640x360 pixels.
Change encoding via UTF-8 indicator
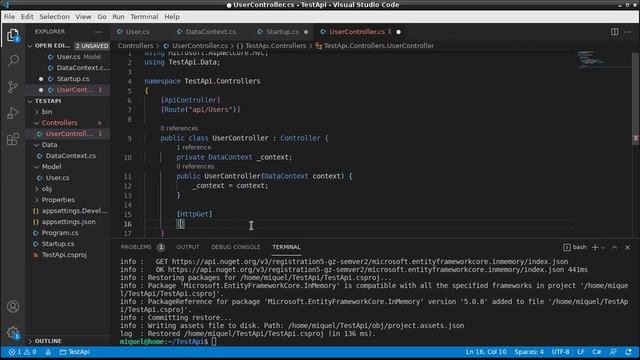tap(560, 352)
